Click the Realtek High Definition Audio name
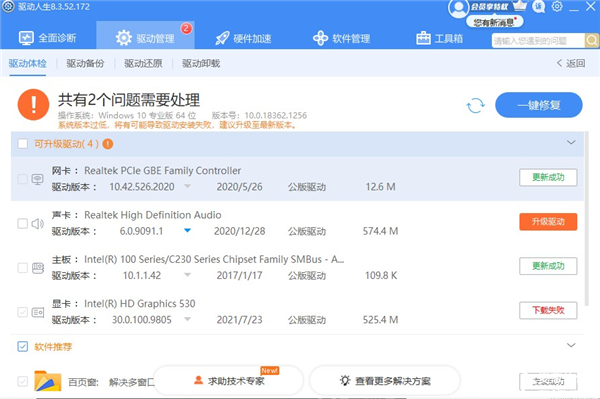 tap(153, 215)
